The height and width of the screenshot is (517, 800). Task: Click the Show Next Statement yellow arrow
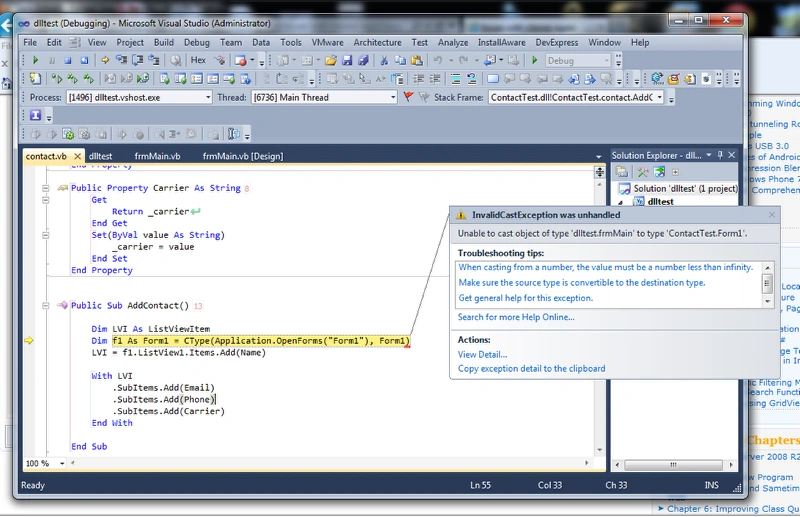105,60
